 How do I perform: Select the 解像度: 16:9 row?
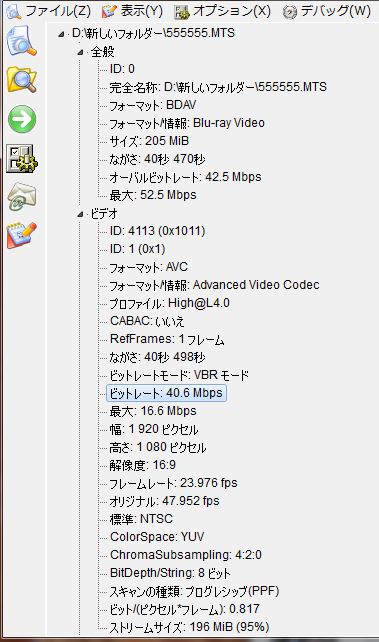[142, 465]
